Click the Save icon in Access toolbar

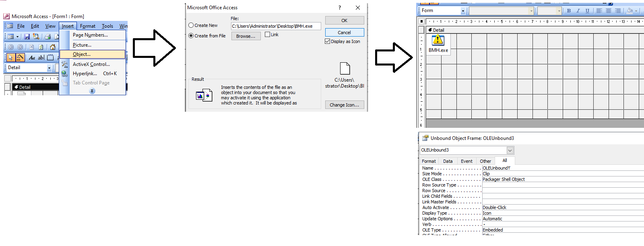pyautogui.click(x=27, y=37)
